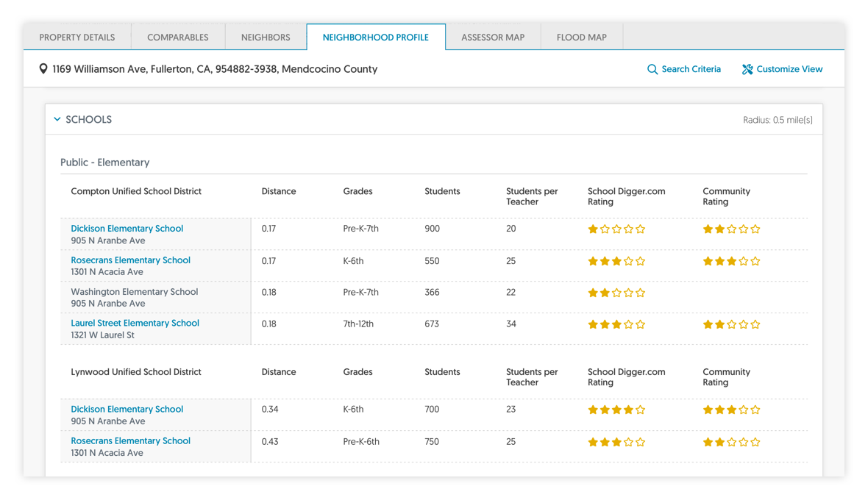The height and width of the screenshot is (500, 868).
Task: Open Laurel Street Elementary School link
Action: (x=135, y=323)
